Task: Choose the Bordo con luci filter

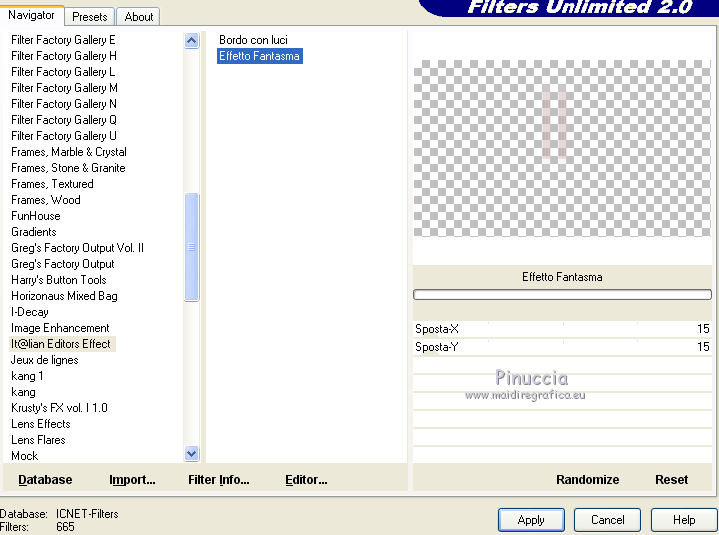Action: 253,40
